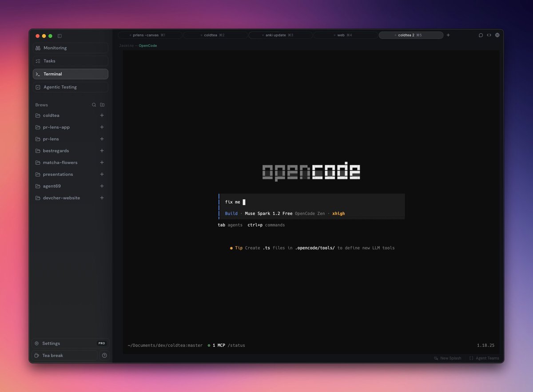Search brews with magnifier icon

click(x=94, y=105)
